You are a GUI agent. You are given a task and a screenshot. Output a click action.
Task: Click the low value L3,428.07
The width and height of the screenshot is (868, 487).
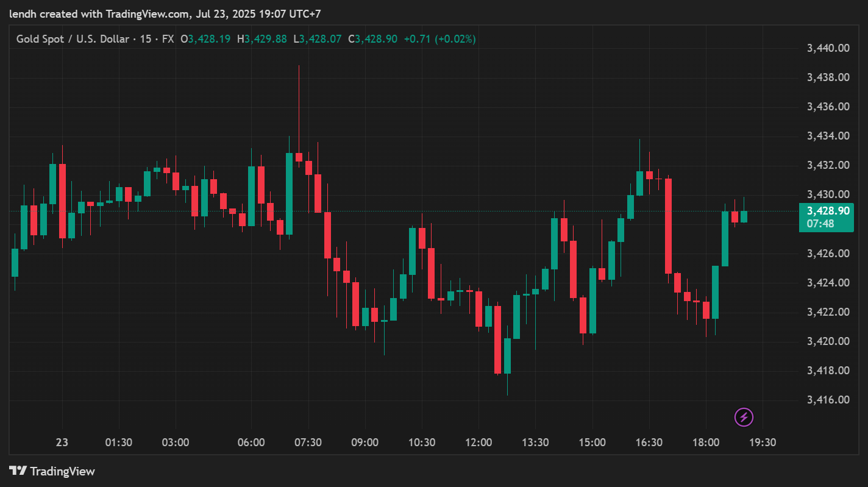[x=318, y=39]
